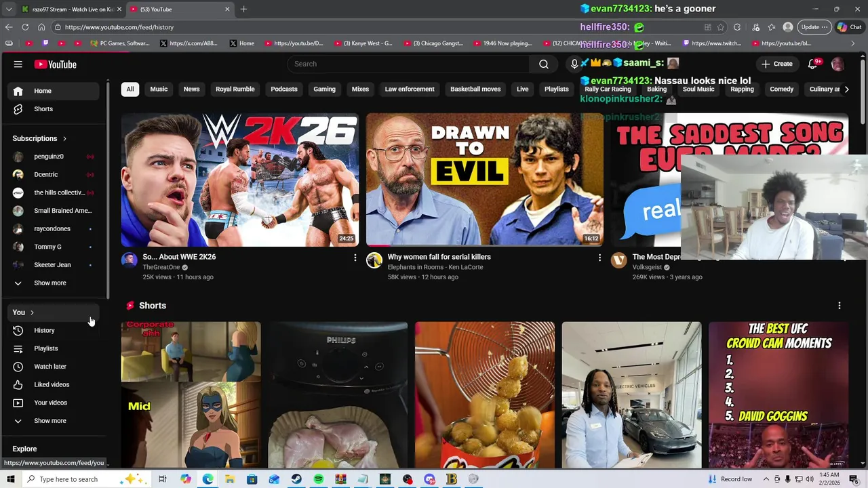Select the News filter chip
The image size is (868, 488).
coord(191,89)
